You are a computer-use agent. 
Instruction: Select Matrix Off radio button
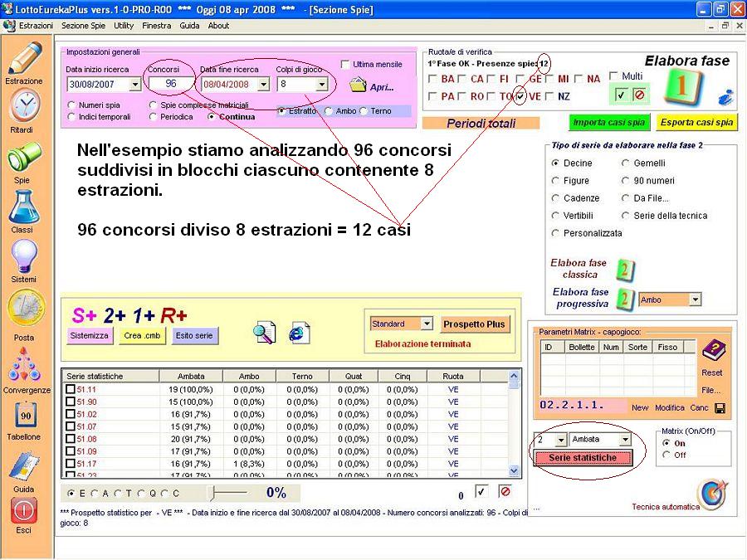coord(666,455)
